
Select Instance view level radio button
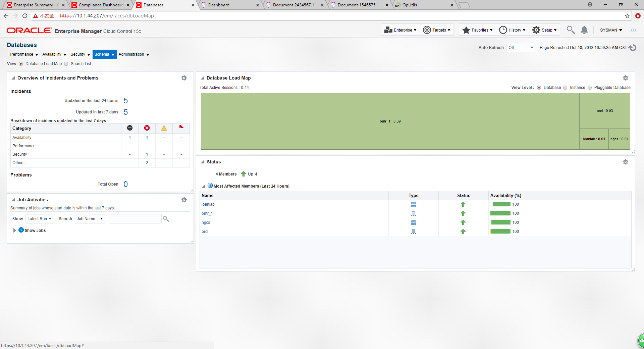point(565,88)
